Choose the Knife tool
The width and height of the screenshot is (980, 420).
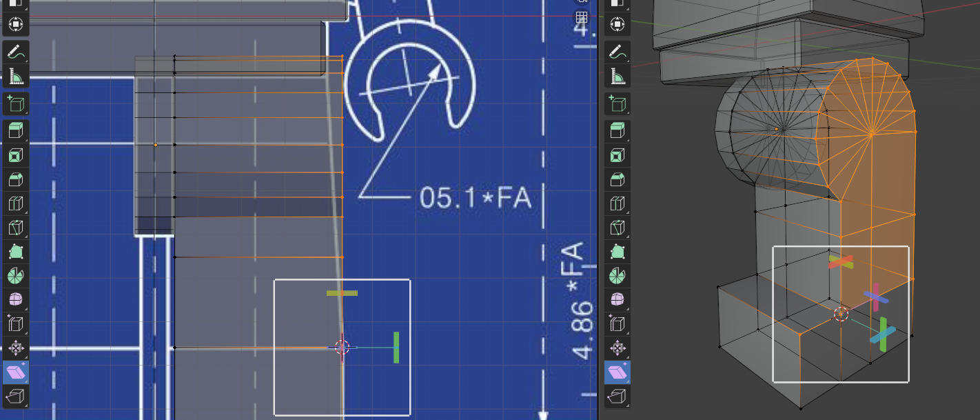(15, 228)
